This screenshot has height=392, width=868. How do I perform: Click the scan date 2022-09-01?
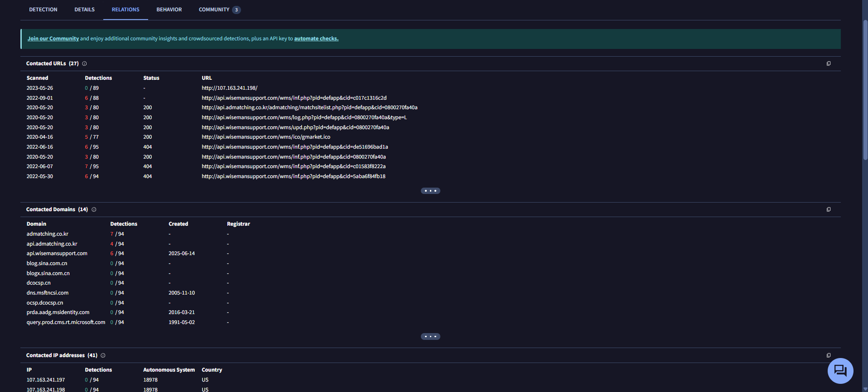click(39, 98)
